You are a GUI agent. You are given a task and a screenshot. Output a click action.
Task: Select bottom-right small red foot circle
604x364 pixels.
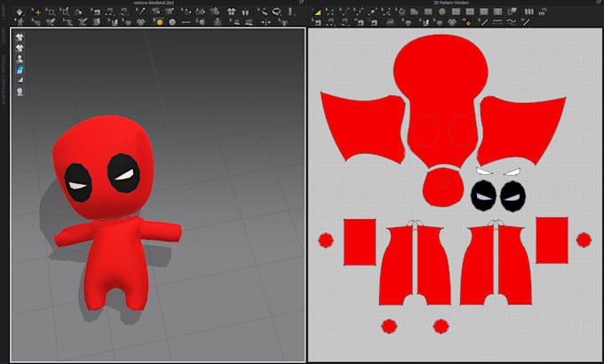(x=441, y=326)
